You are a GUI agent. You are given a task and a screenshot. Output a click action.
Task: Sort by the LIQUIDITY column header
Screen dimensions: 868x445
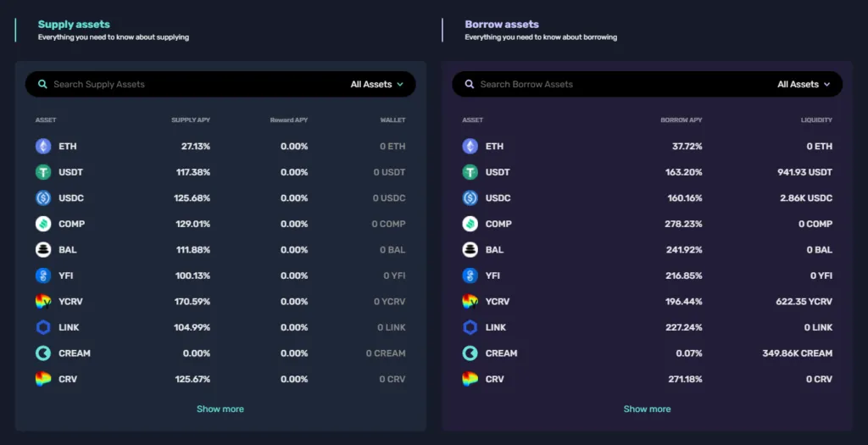click(816, 120)
